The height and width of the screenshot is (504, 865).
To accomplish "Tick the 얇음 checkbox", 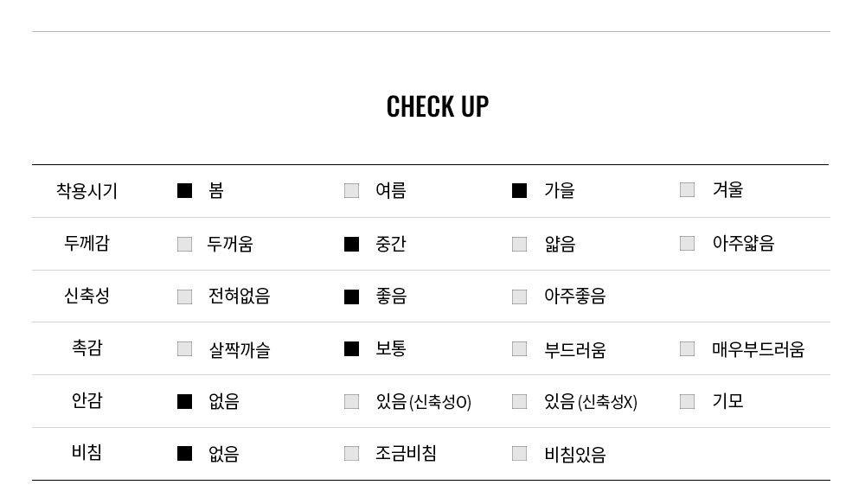I will (519, 245).
